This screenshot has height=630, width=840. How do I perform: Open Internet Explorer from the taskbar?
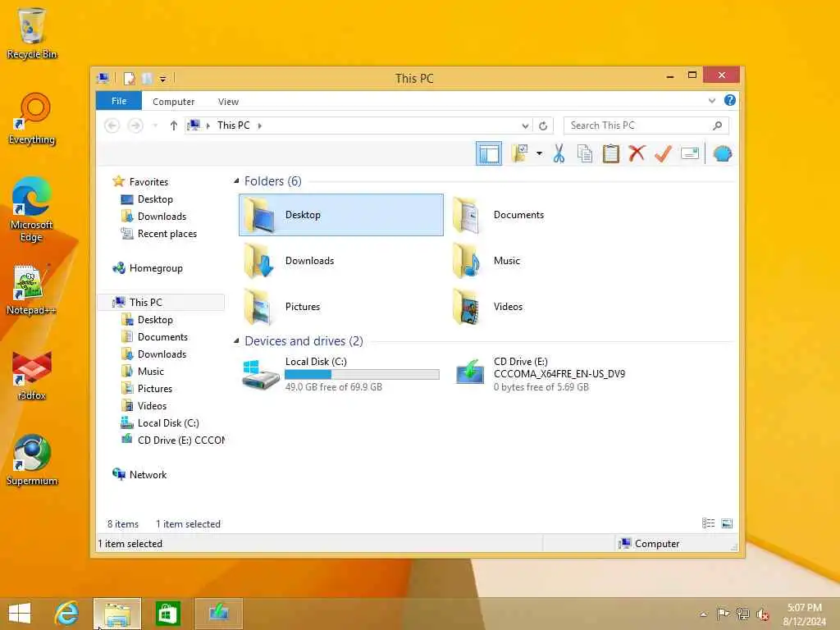(x=67, y=614)
